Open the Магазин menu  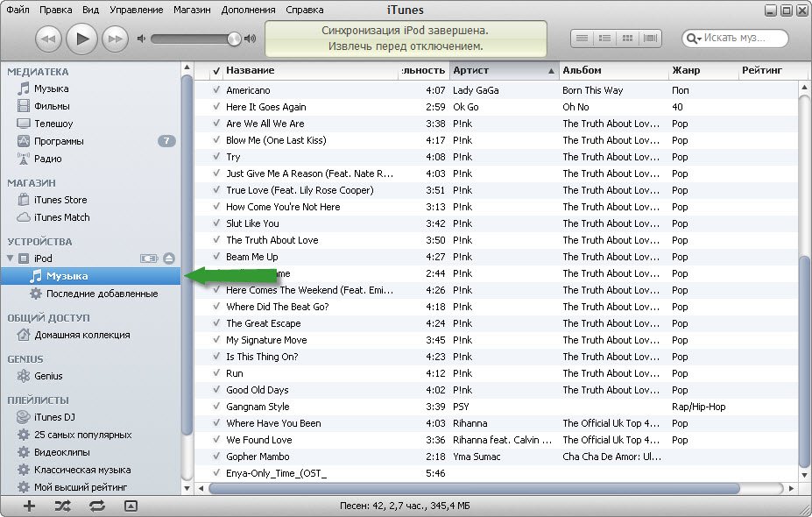pyautogui.click(x=191, y=10)
